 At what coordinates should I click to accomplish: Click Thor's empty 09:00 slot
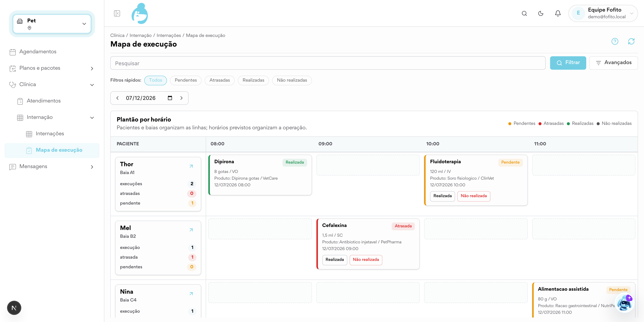point(368,165)
